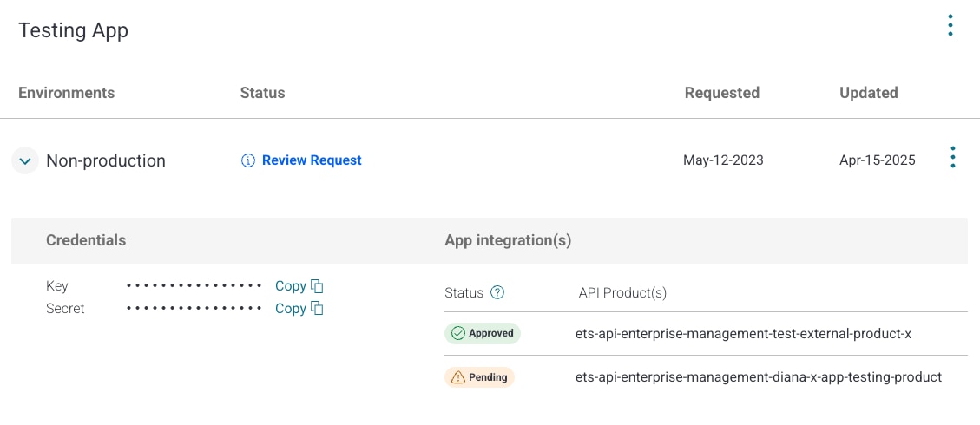Click copy icon next to Secret
The width and height of the screenshot is (980, 425).
pos(318,309)
